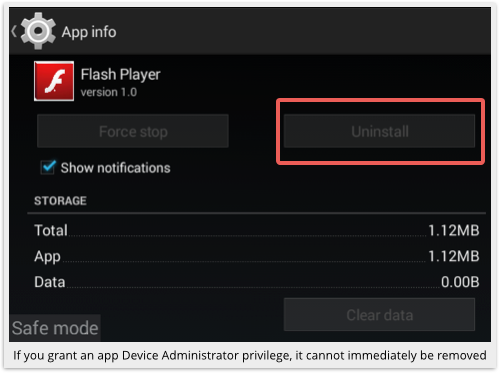The height and width of the screenshot is (373, 499).
Task: Choose the Clear data button
Action: (x=379, y=315)
